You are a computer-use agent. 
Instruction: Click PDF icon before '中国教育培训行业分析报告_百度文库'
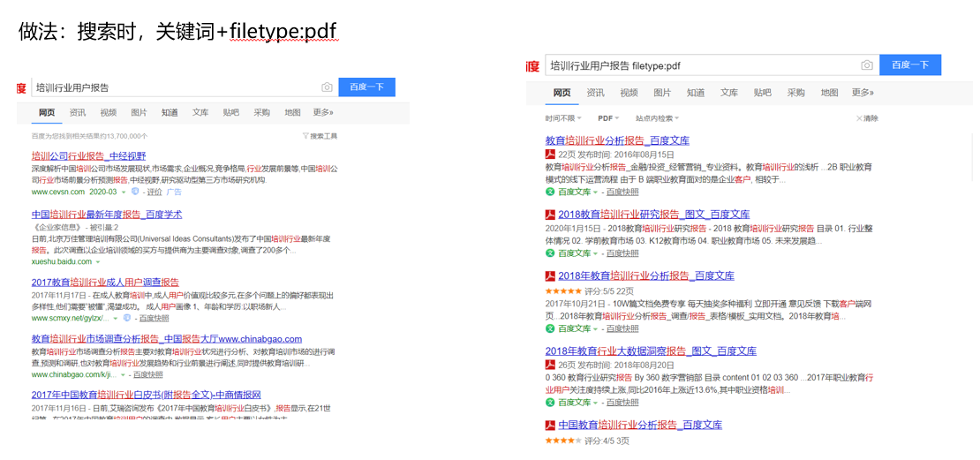(550, 425)
